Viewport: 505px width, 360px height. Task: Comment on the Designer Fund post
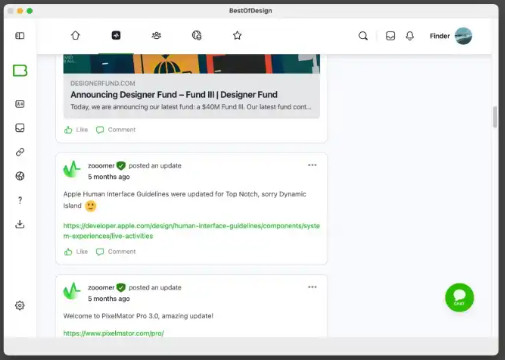[116, 130]
